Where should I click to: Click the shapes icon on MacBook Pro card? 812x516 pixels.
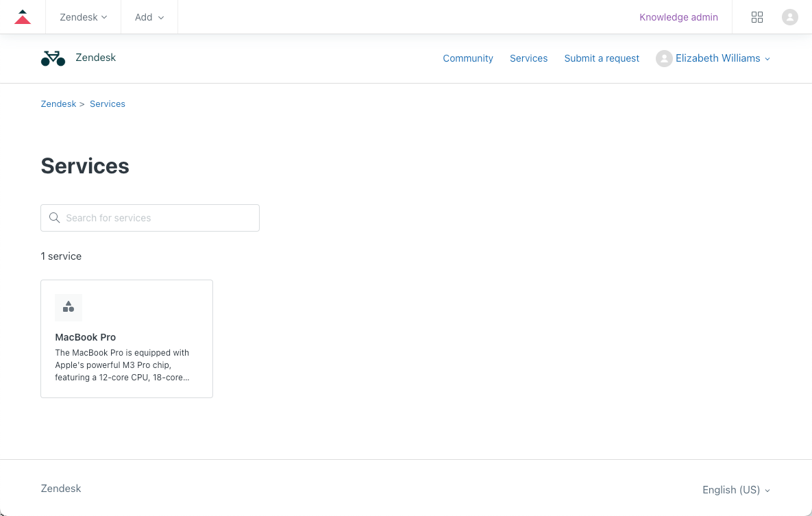click(x=69, y=307)
